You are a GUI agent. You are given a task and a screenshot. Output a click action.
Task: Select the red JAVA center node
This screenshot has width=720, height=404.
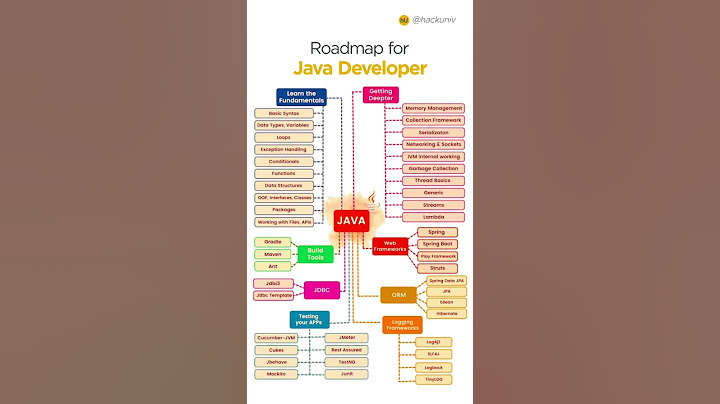point(351,220)
